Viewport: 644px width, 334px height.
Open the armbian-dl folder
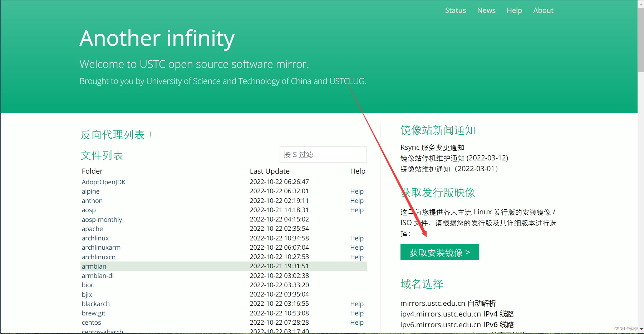[98, 275]
